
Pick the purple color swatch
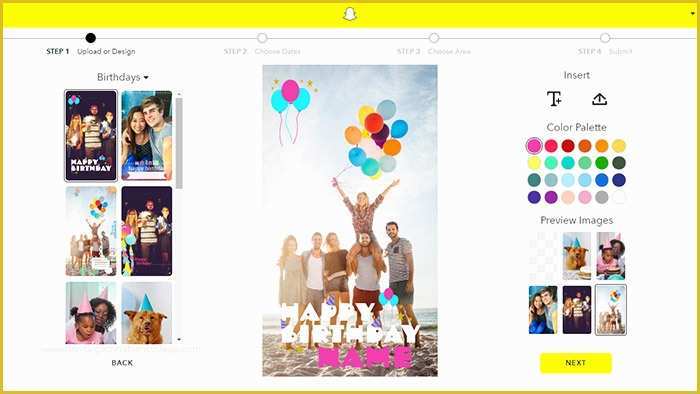point(551,197)
